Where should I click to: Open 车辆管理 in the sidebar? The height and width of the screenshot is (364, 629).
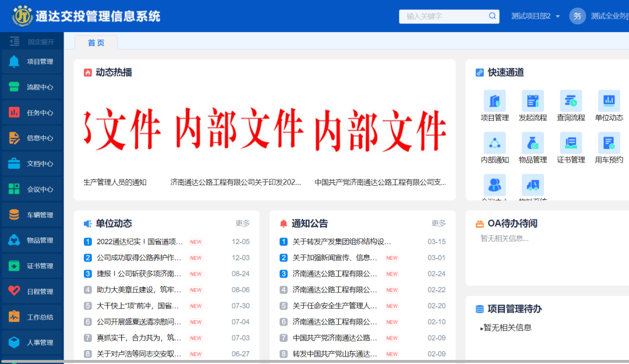tap(31, 215)
